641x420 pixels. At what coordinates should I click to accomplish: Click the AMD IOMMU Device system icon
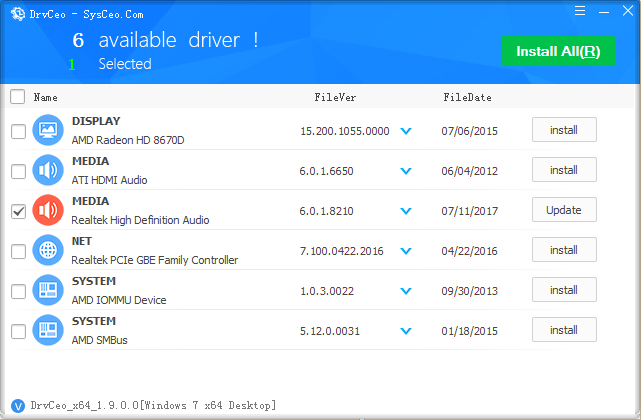click(48, 290)
